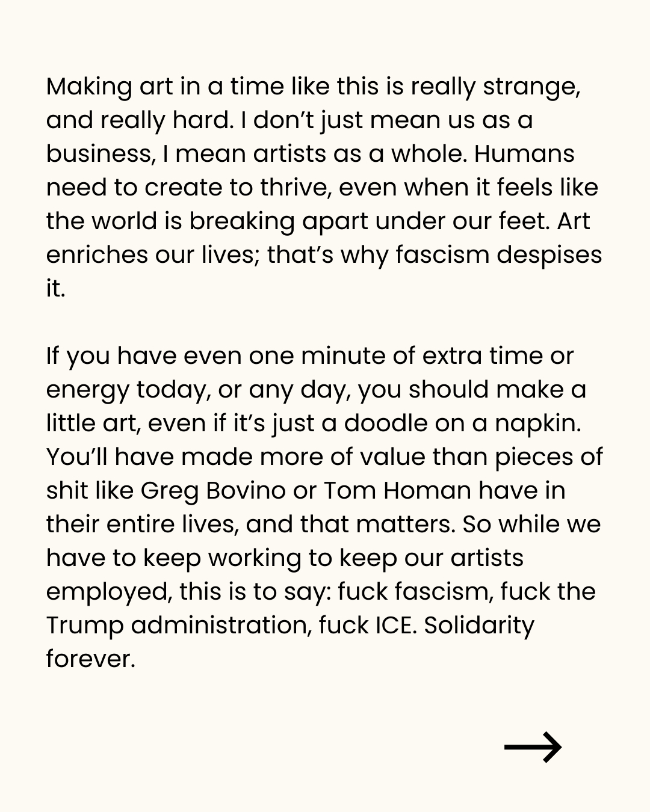Click the word "strange" in first line
This screenshot has height=812, width=650.
point(530,87)
